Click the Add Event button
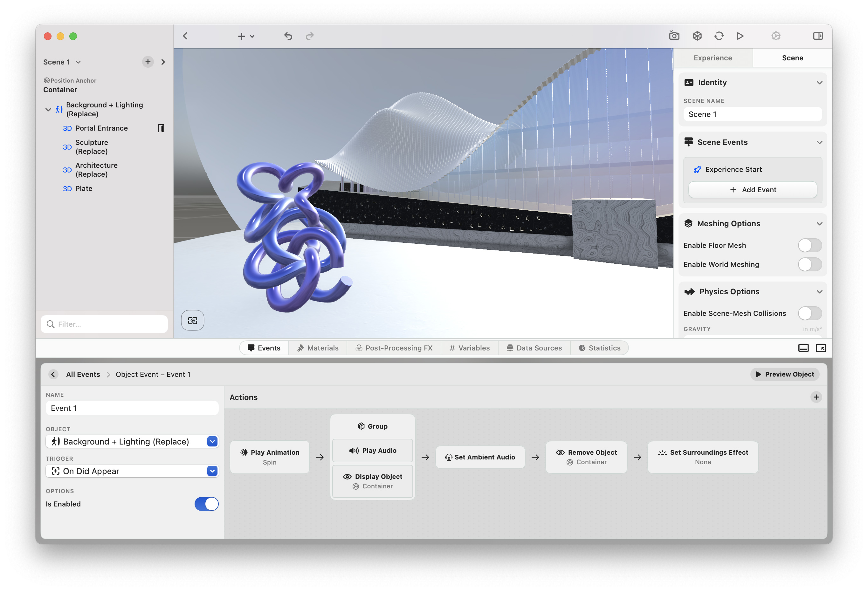 tap(752, 190)
